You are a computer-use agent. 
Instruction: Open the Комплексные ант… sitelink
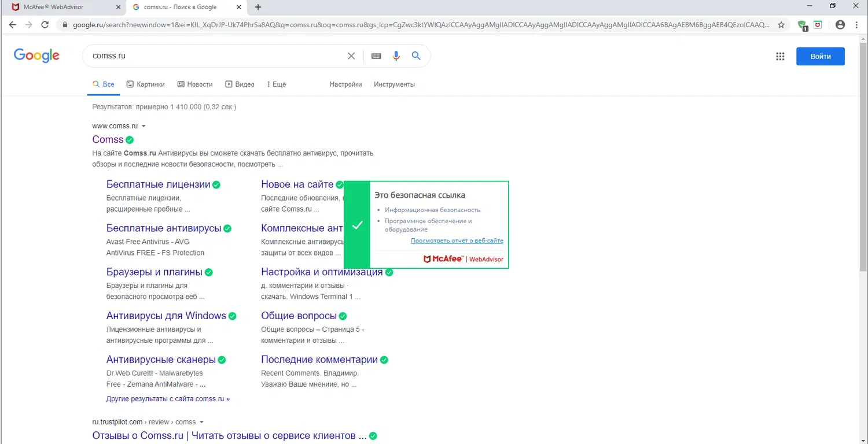pos(302,228)
